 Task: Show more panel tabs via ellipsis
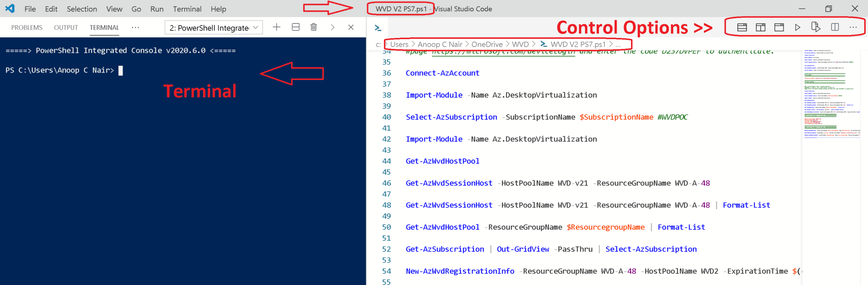tap(135, 27)
